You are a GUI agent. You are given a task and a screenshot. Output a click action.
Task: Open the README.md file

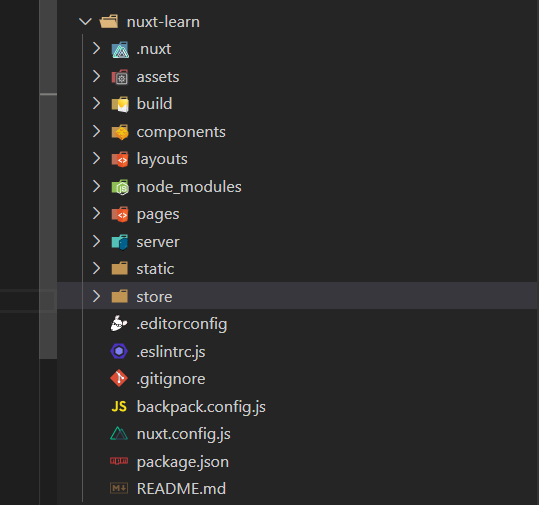[181, 488]
